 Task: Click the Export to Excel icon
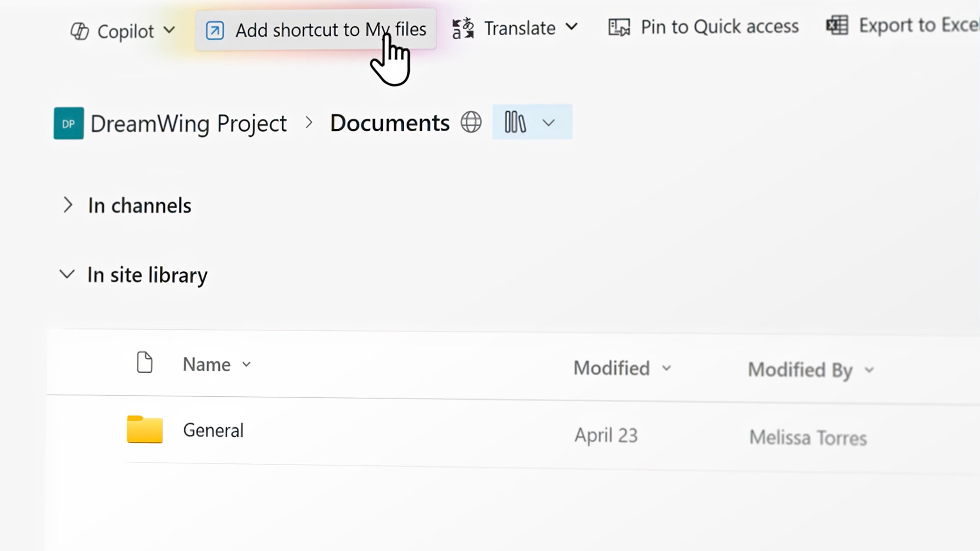coord(837,25)
